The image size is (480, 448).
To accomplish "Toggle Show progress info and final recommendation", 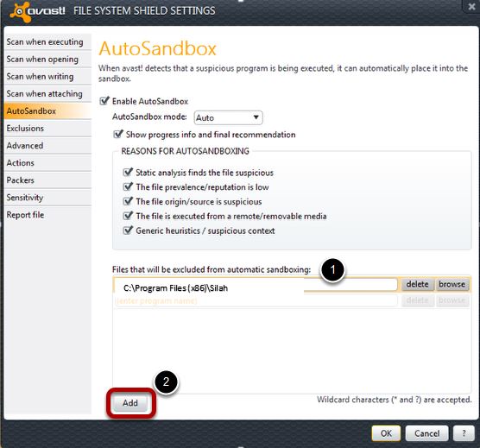I will 118,135.
